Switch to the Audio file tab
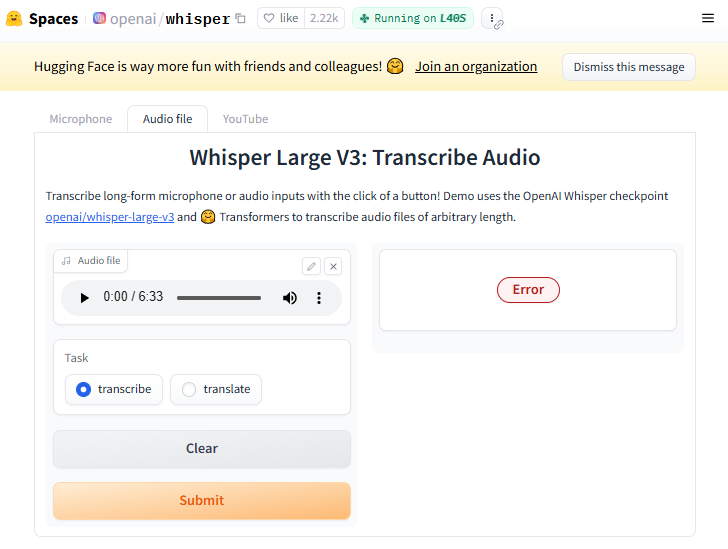The width and height of the screenshot is (728, 549). (168, 119)
